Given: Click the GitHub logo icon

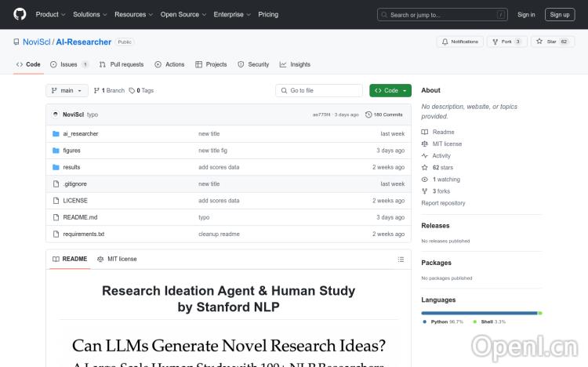Looking at the screenshot, I should (x=20, y=14).
